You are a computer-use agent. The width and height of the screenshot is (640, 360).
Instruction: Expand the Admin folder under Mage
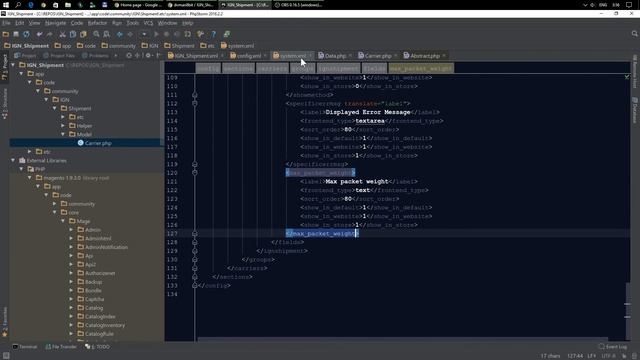click(x=71, y=230)
